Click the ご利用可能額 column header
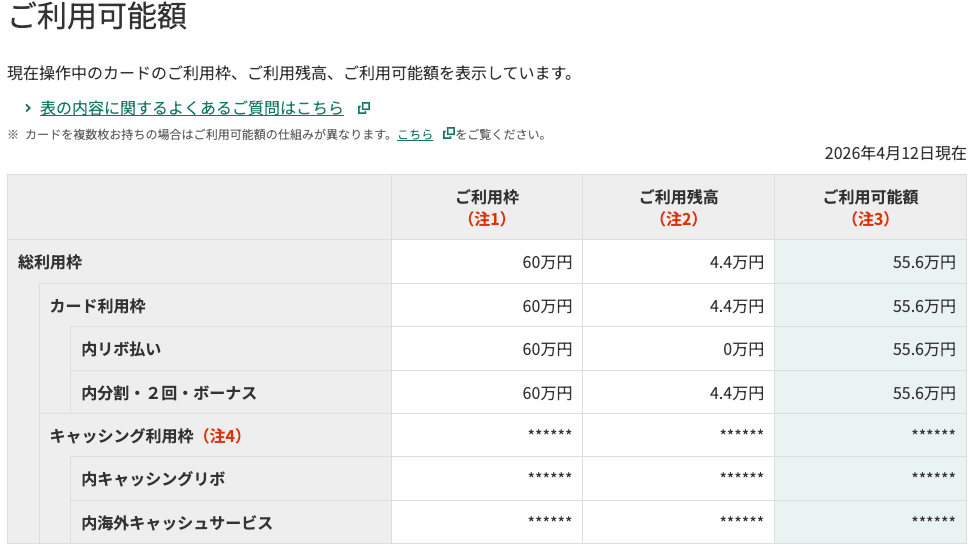The height and width of the screenshot is (553, 972). pos(870,197)
